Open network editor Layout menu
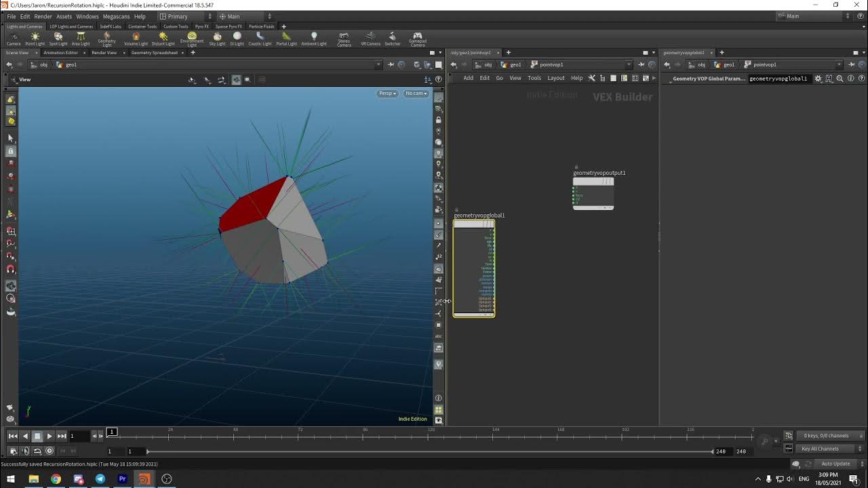Viewport: 868px width, 488px height. pos(556,78)
